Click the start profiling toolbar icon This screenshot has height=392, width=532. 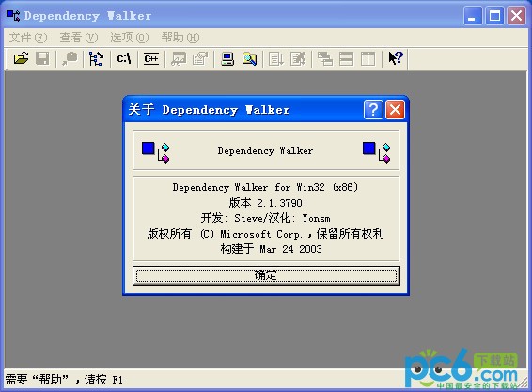point(276,58)
